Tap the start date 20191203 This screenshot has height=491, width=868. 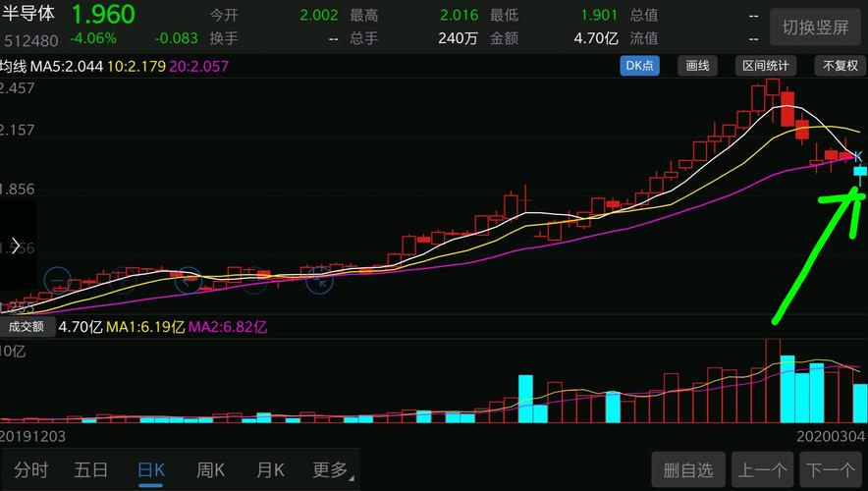[x=32, y=437]
